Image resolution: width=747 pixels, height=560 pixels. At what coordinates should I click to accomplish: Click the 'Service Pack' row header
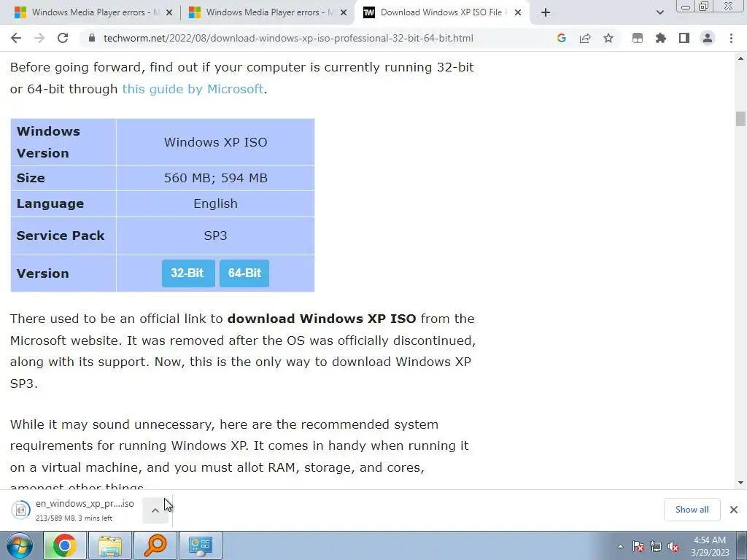tap(63, 236)
